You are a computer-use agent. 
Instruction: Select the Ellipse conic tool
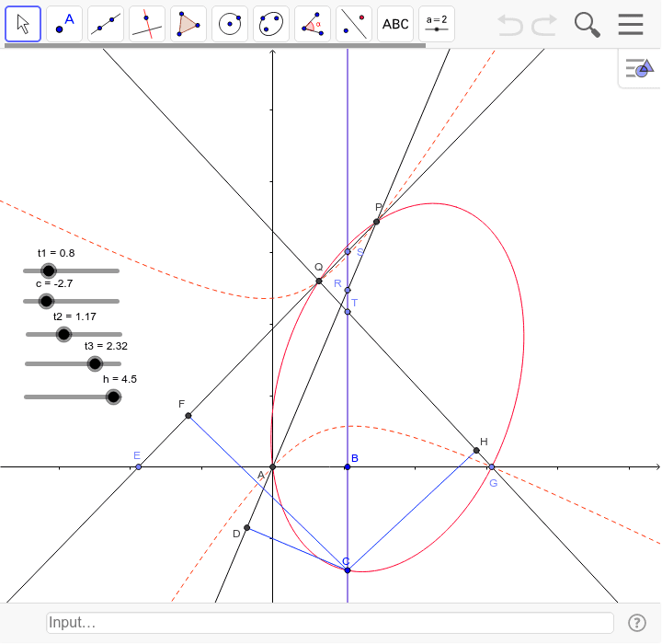pos(271,24)
